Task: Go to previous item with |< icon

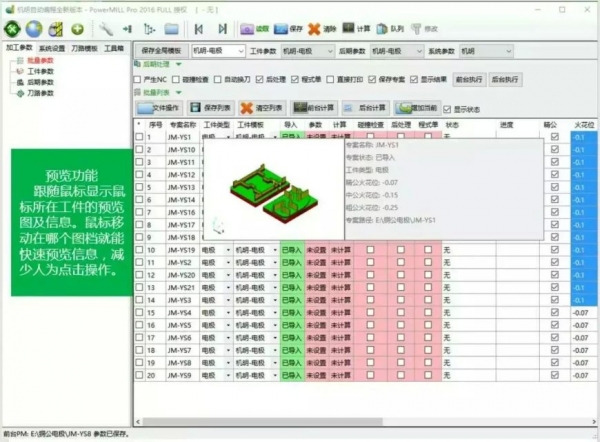Action: (199, 29)
